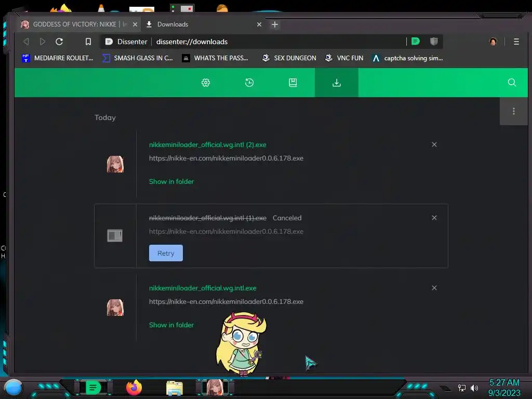Go forward with the browser forward arrow
532x399 pixels.
coord(43,42)
